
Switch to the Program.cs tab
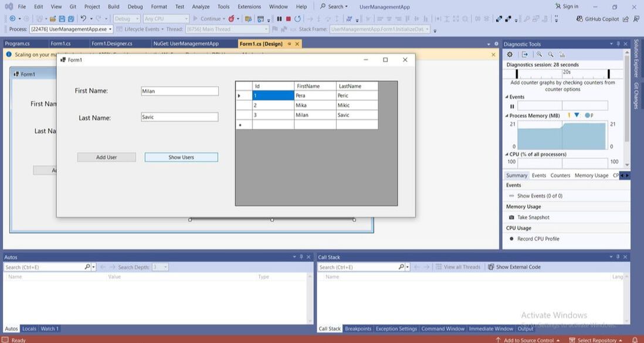pyautogui.click(x=17, y=43)
